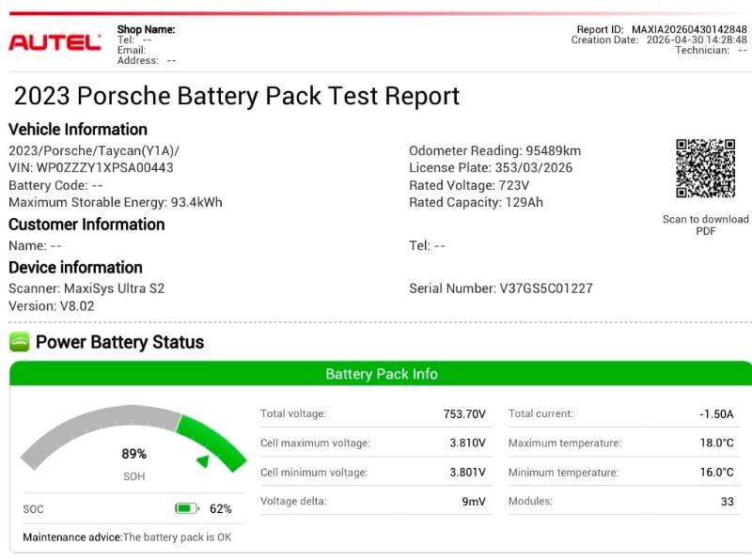Click the Total current label
The image size is (752, 560).
pyautogui.click(x=540, y=413)
